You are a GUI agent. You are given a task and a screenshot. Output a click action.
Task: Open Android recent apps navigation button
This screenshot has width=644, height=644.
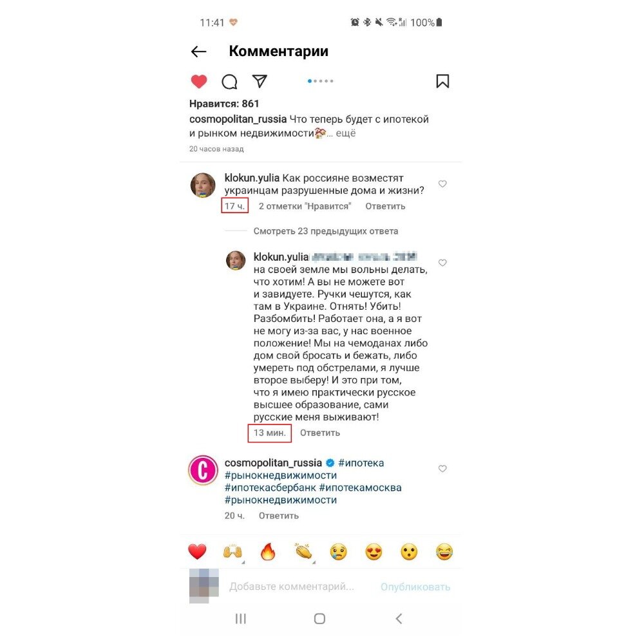click(241, 618)
